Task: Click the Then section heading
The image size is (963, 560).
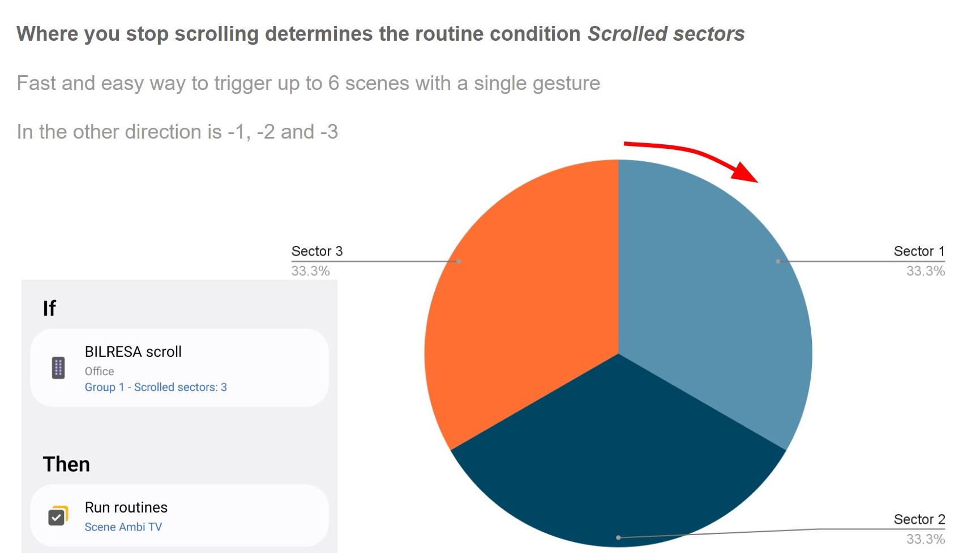Action: click(x=66, y=464)
